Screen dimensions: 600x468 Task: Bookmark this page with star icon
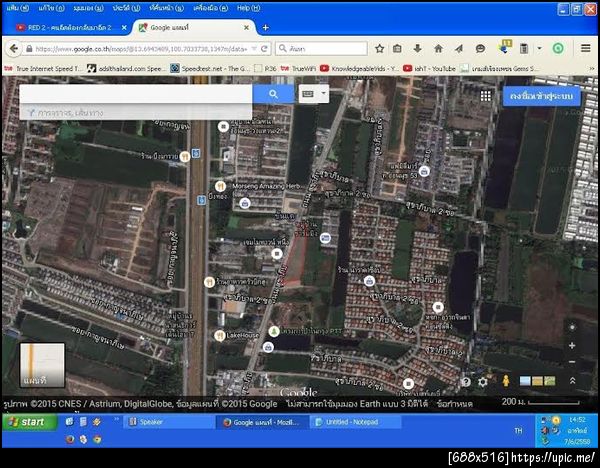coord(380,49)
